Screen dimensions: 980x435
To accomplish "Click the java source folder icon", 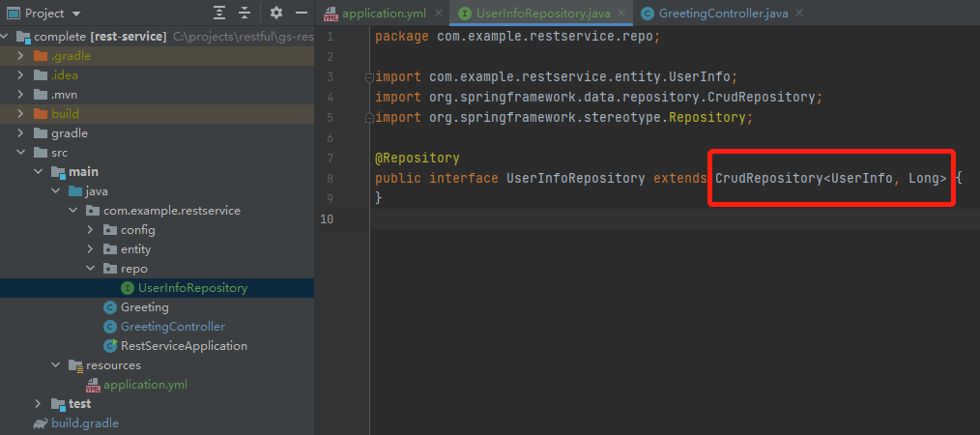I will (x=75, y=191).
